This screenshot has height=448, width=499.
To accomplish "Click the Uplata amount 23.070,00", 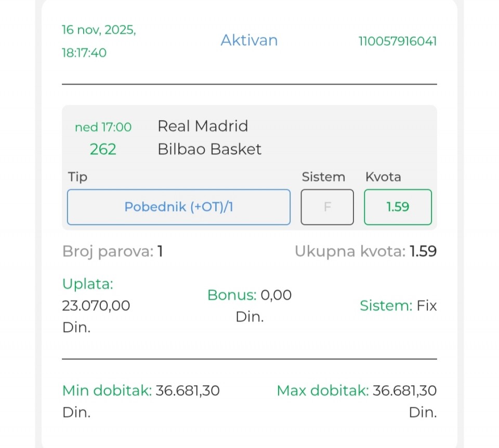I will (96, 306).
